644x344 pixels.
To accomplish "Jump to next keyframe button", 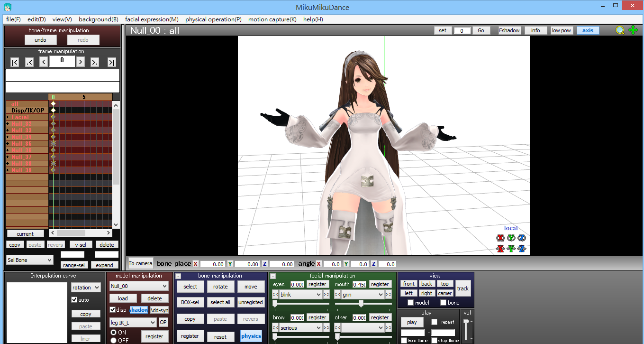I will tap(95, 62).
